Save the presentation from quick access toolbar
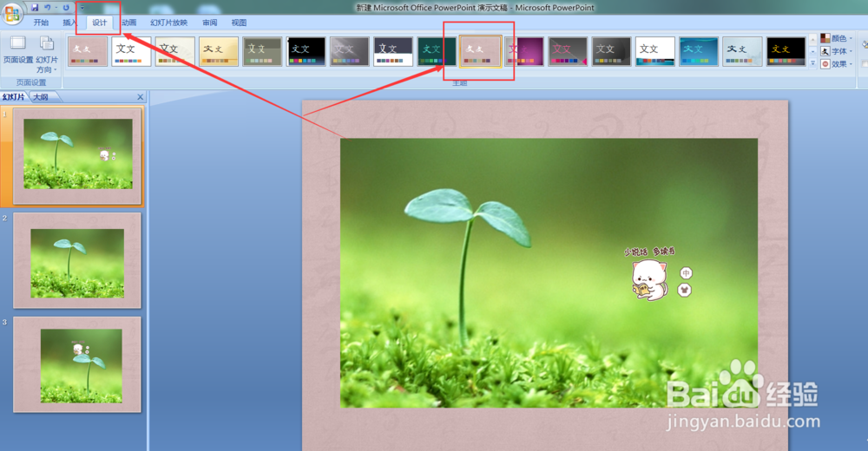868x451 pixels. 35,8
